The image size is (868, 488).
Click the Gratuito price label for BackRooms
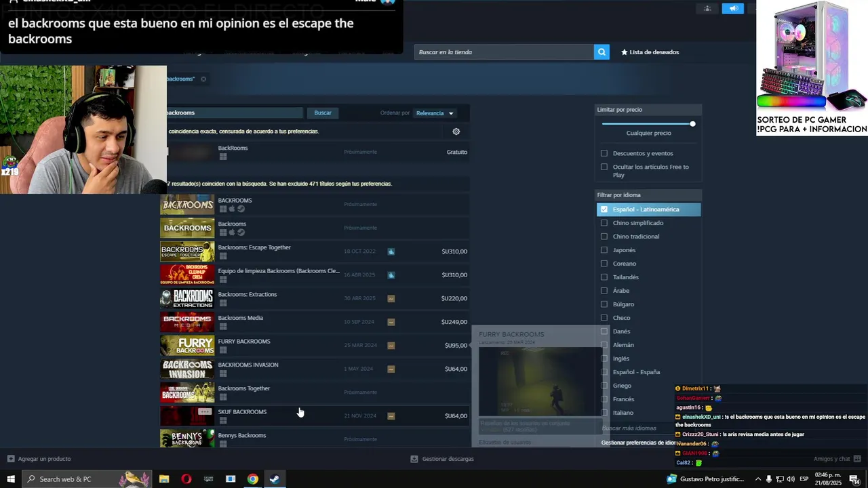click(457, 152)
